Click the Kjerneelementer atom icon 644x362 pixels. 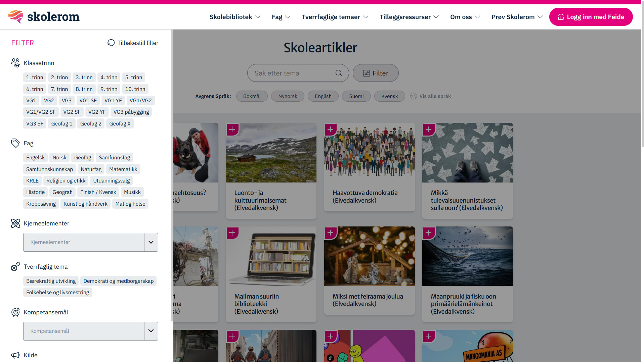click(x=15, y=223)
